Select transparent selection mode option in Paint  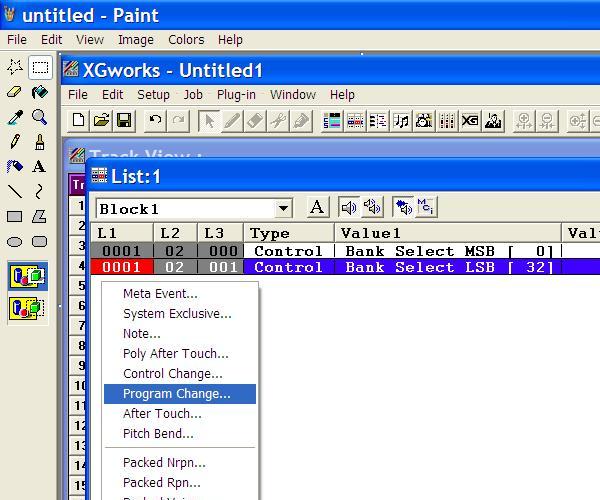point(28,308)
